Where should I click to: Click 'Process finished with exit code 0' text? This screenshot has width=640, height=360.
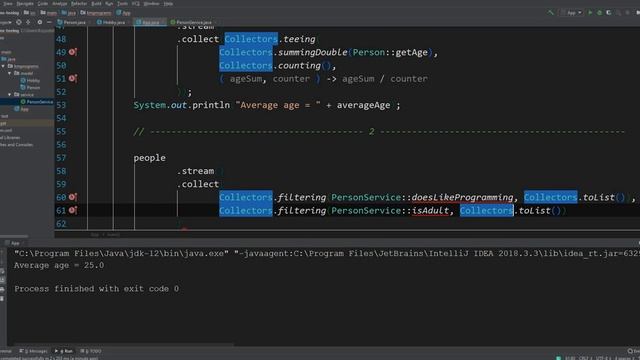tap(96, 289)
